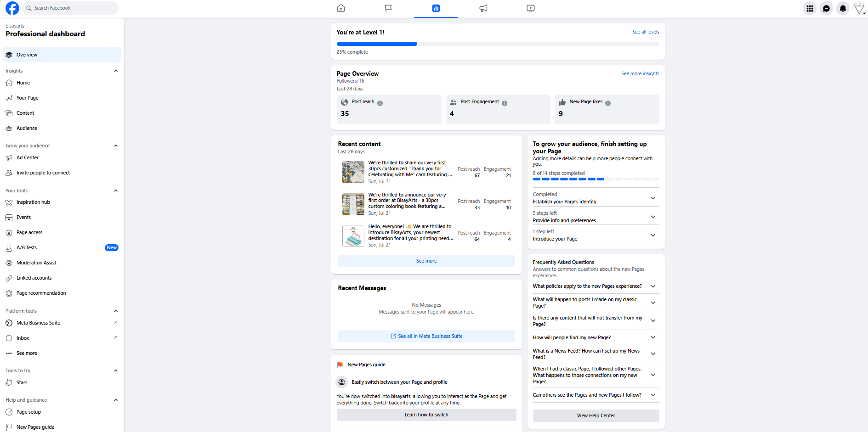Click the Video tab icon in top navigation

pyautogui.click(x=531, y=8)
